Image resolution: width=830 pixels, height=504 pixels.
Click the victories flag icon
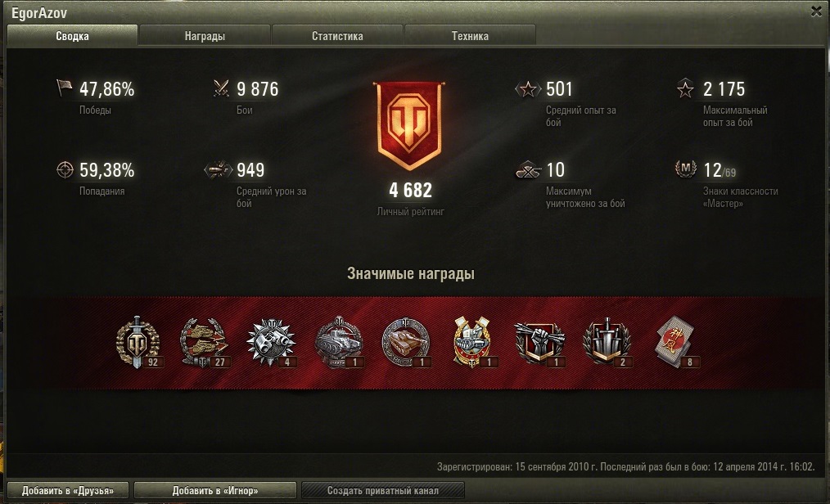pos(64,88)
